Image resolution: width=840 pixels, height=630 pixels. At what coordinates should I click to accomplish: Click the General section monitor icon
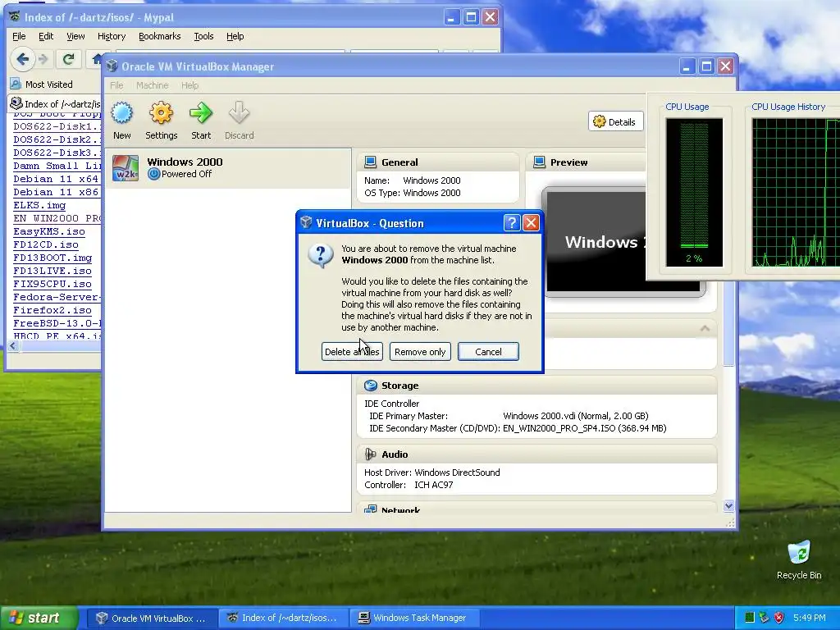[370, 162]
